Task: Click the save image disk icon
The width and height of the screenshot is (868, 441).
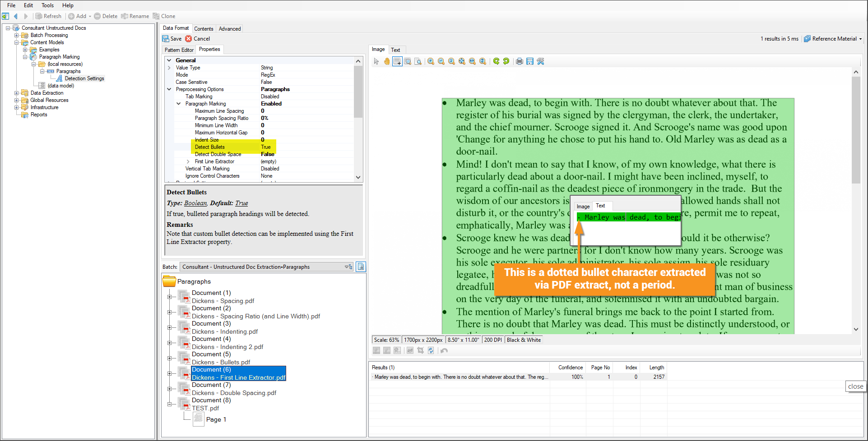Action: 530,61
